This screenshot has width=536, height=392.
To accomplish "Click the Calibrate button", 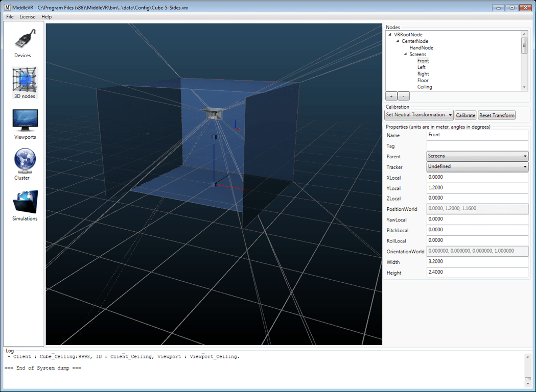I will pos(465,115).
